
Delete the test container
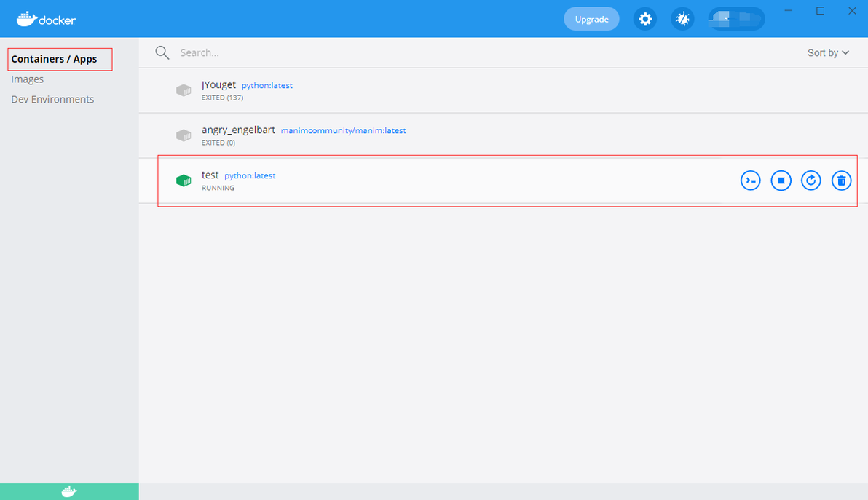click(x=842, y=180)
